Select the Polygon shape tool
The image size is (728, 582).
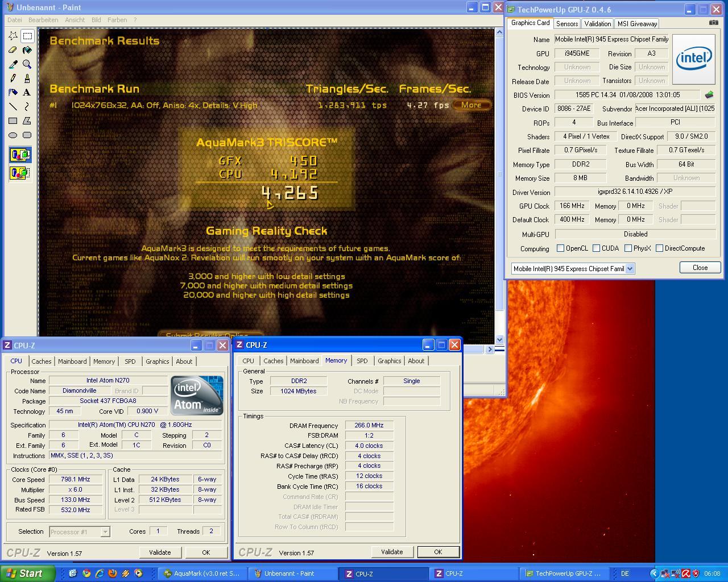(27, 121)
